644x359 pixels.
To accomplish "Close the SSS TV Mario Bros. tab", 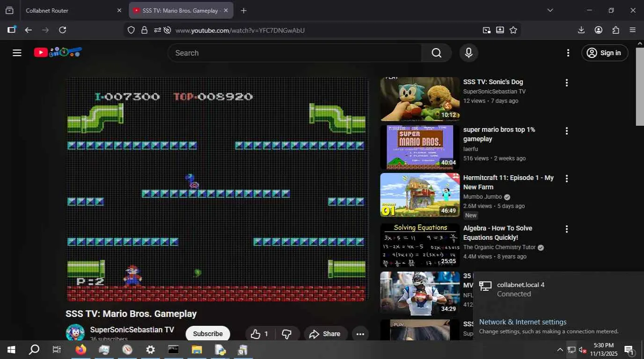I will click(x=226, y=10).
